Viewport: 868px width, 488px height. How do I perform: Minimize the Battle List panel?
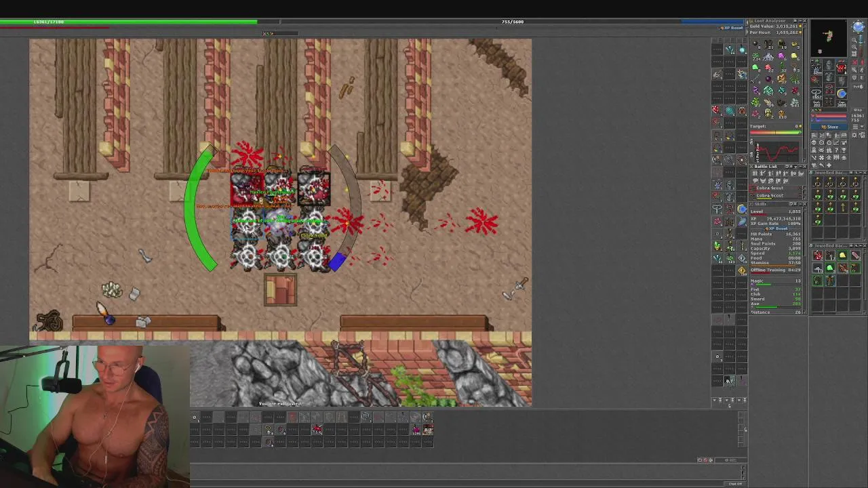(x=800, y=166)
